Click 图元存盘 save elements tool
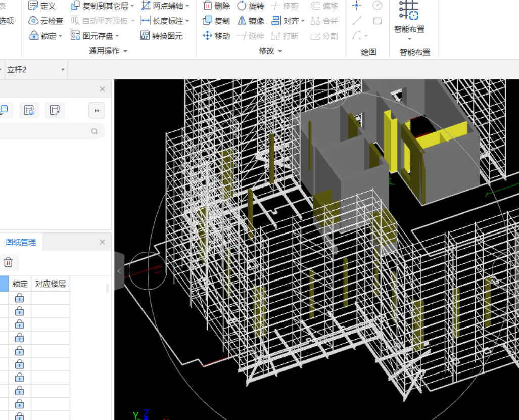Image resolution: width=519 pixels, height=420 pixels. coord(92,36)
